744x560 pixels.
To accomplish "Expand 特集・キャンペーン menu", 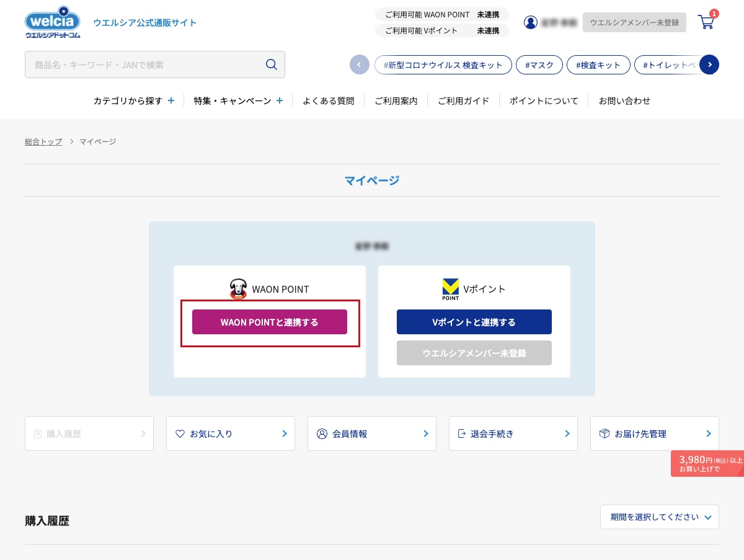I will [238, 100].
